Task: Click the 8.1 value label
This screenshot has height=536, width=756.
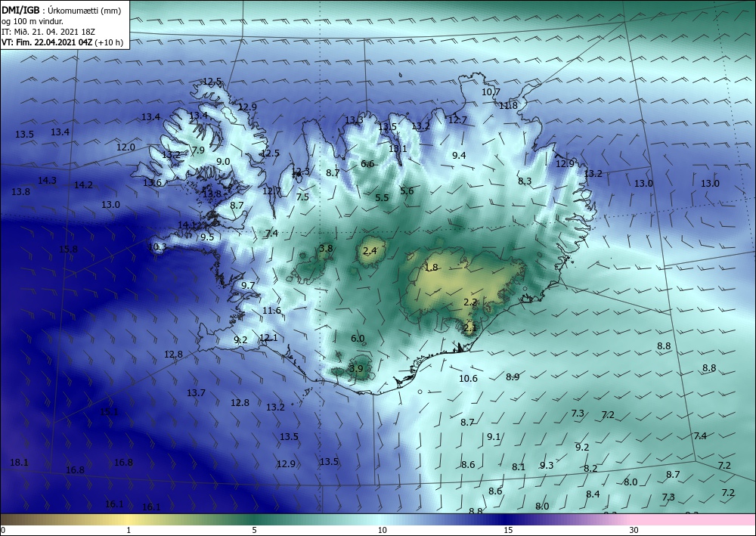Action: (519, 467)
